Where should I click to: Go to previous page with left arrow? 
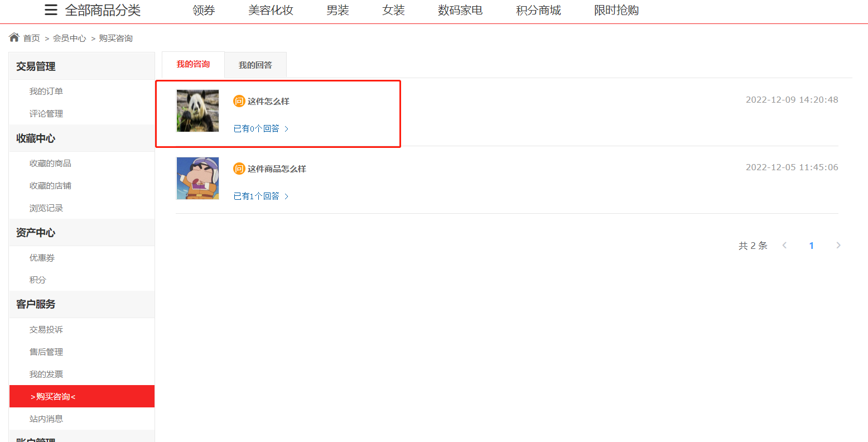tap(784, 246)
